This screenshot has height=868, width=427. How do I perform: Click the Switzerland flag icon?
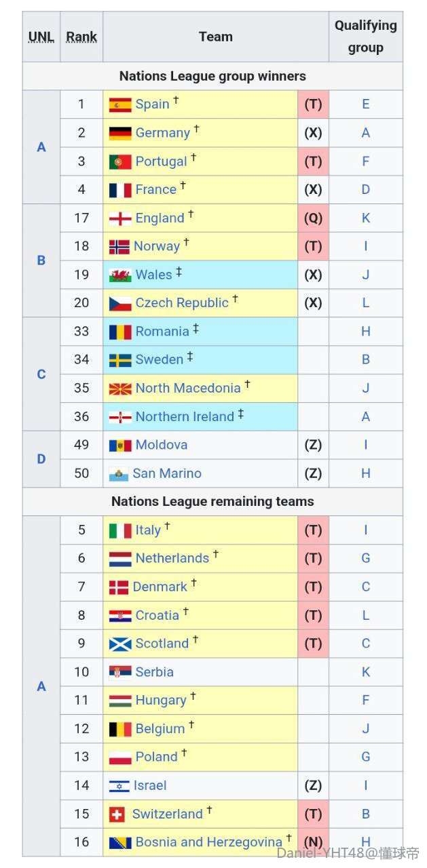[118, 814]
